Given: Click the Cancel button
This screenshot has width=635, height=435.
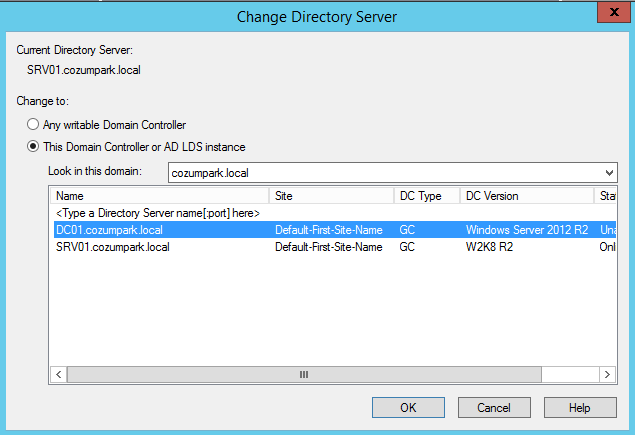Looking at the screenshot, I should click(494, 407).
